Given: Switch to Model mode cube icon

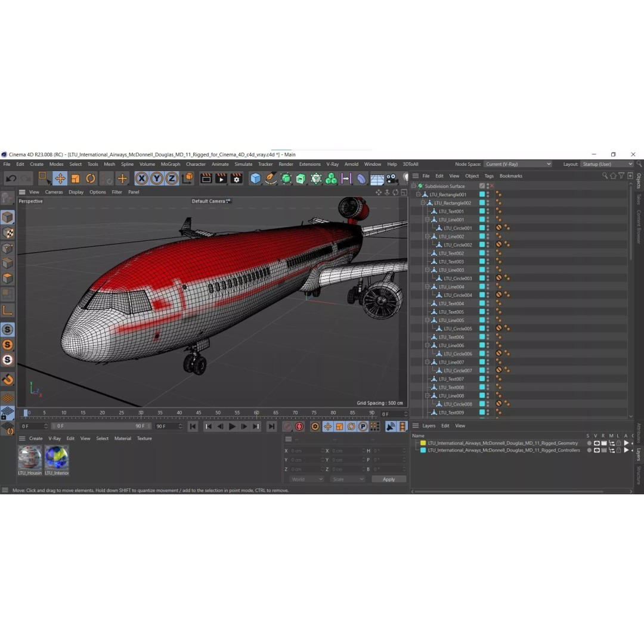Looking at the screenshot, I should (x=7, y=217).
